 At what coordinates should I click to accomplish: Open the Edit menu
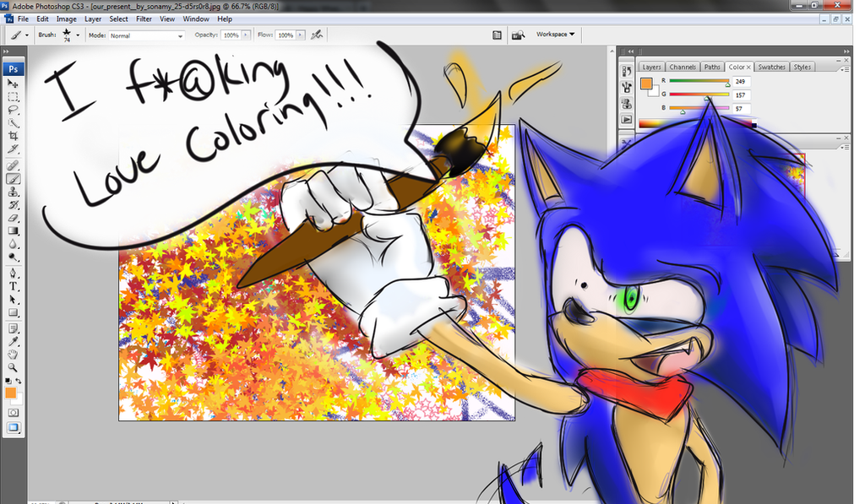tap(42, 19)
